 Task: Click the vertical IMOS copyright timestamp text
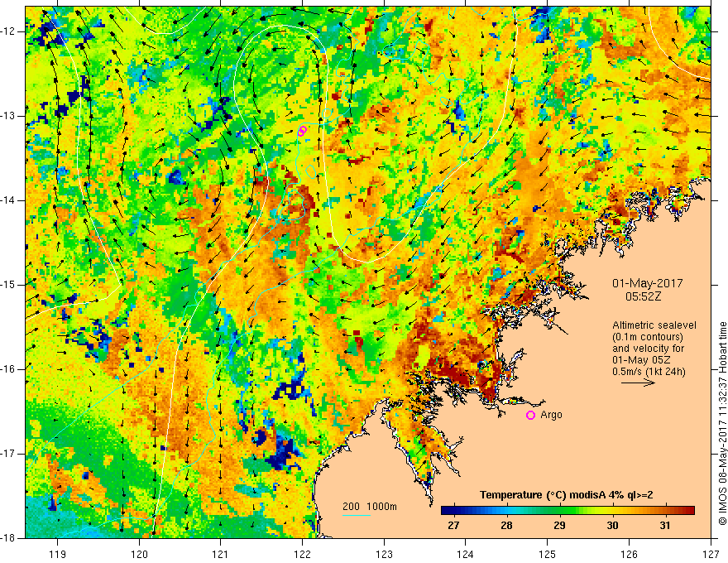[722, 423]
